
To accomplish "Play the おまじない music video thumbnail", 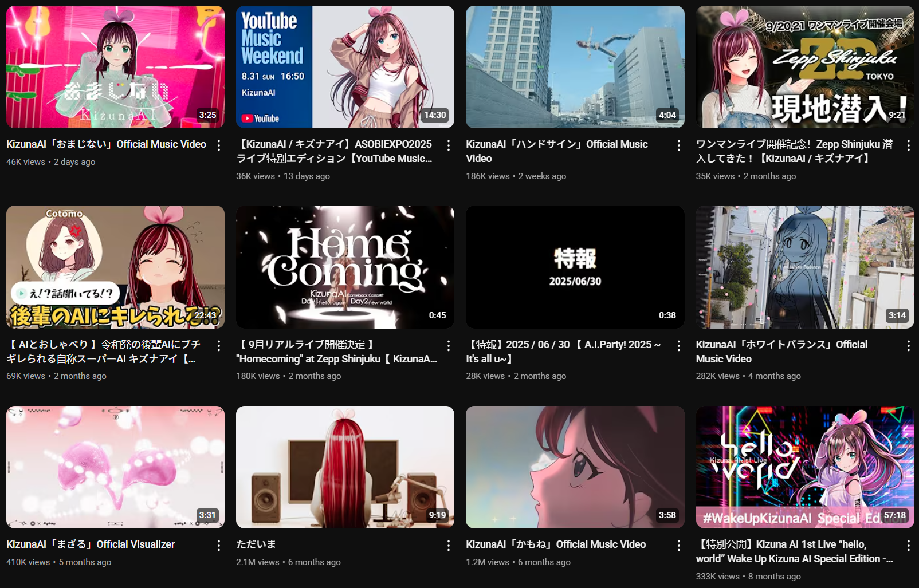I will [x=115, y=67].
